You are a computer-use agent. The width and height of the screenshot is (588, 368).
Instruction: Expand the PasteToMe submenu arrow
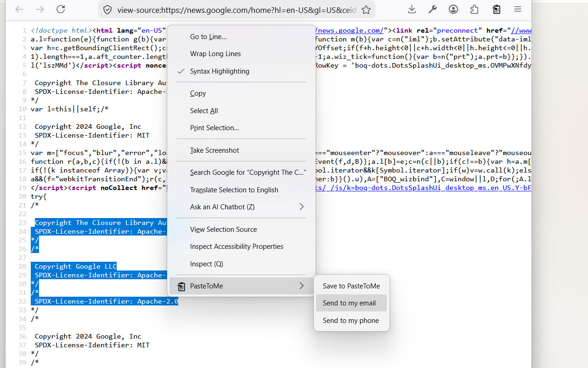click(x=301, y=286)
